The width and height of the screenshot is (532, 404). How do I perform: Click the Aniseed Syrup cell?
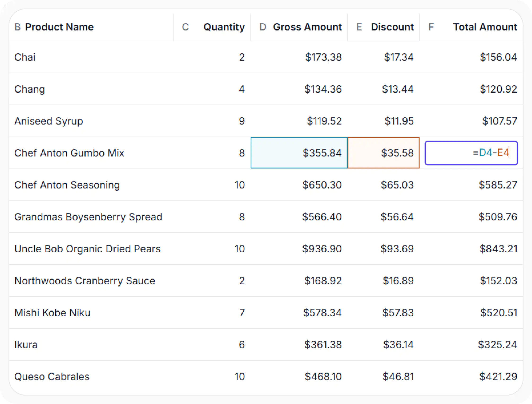point(91,121)
